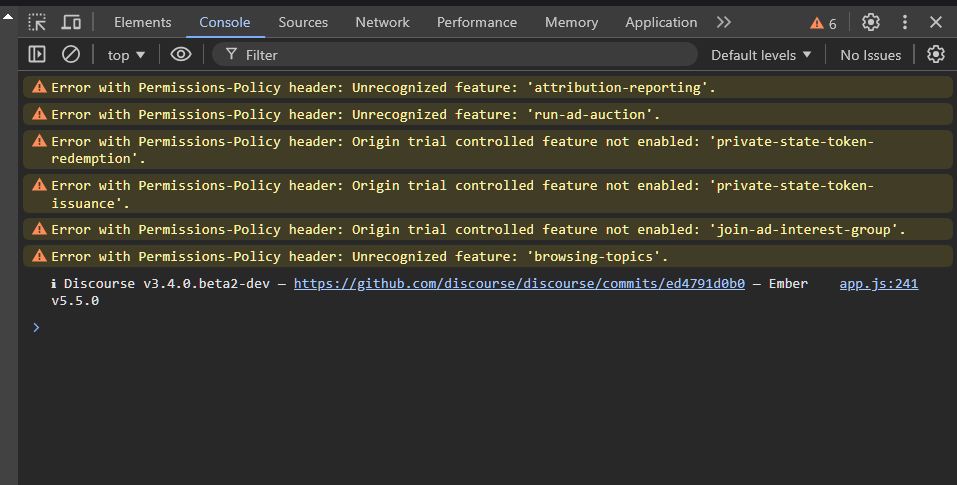The height and width of the screenshot is (485, 957).
Task: Open the Sources tab
Action: (303, 23)
